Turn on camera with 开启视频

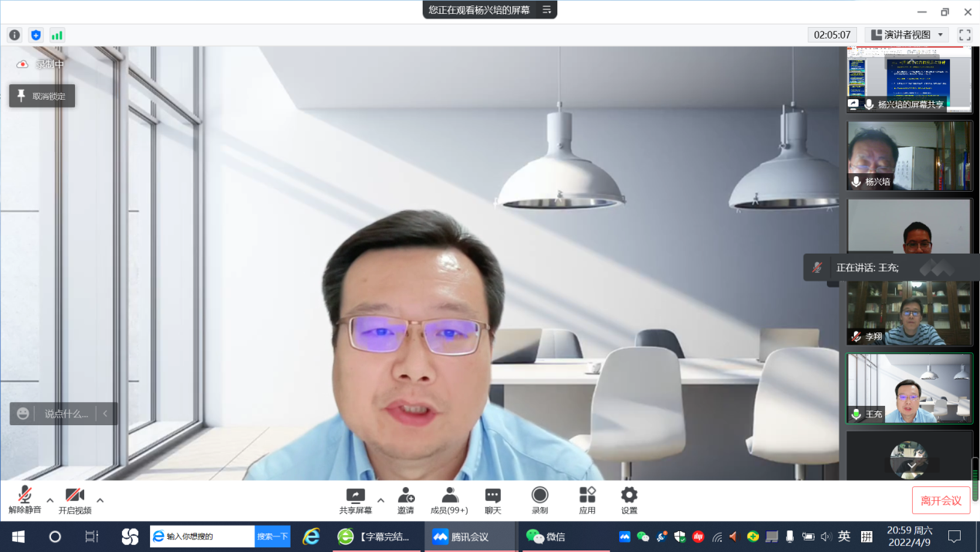click(75, 500)
